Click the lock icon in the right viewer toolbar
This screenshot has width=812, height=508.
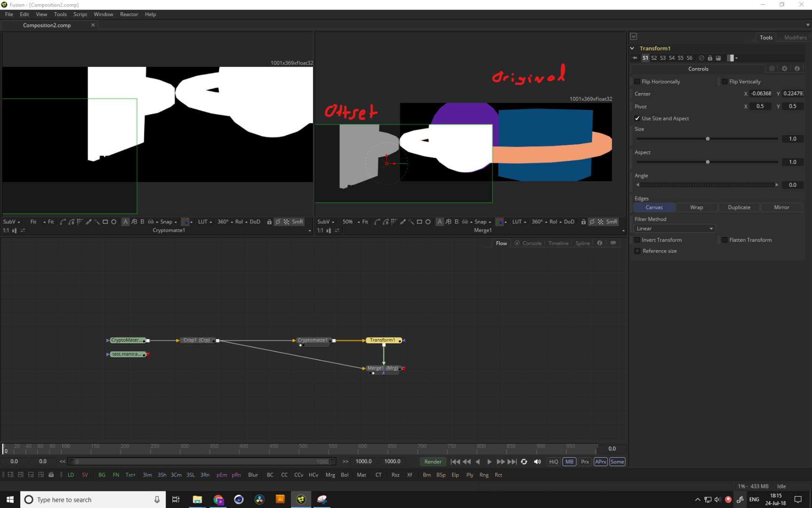pos(584,222)
